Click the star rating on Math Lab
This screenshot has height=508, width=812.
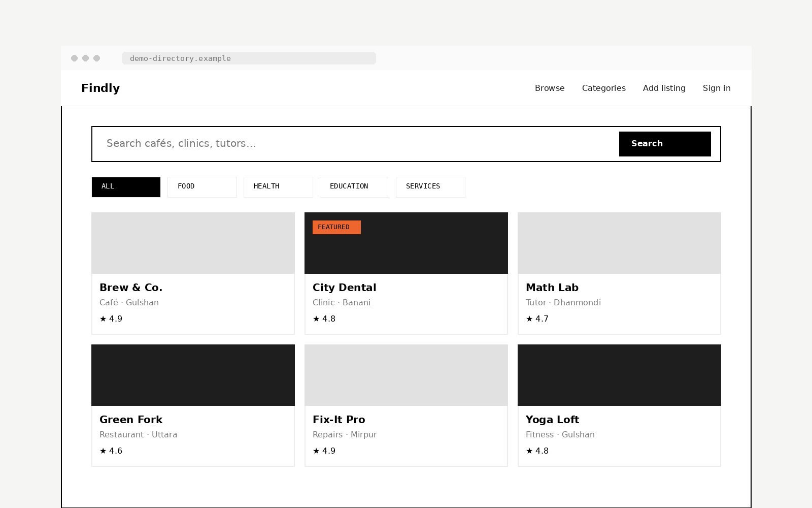pos(537,319)
